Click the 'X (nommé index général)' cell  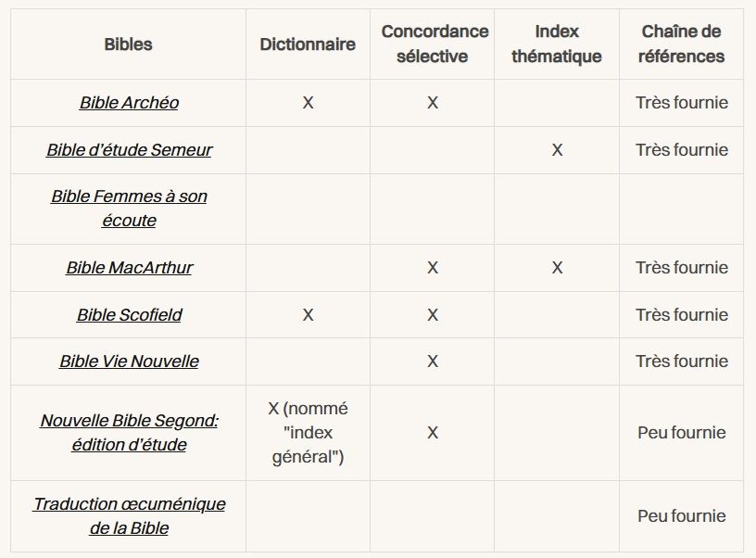308,433
